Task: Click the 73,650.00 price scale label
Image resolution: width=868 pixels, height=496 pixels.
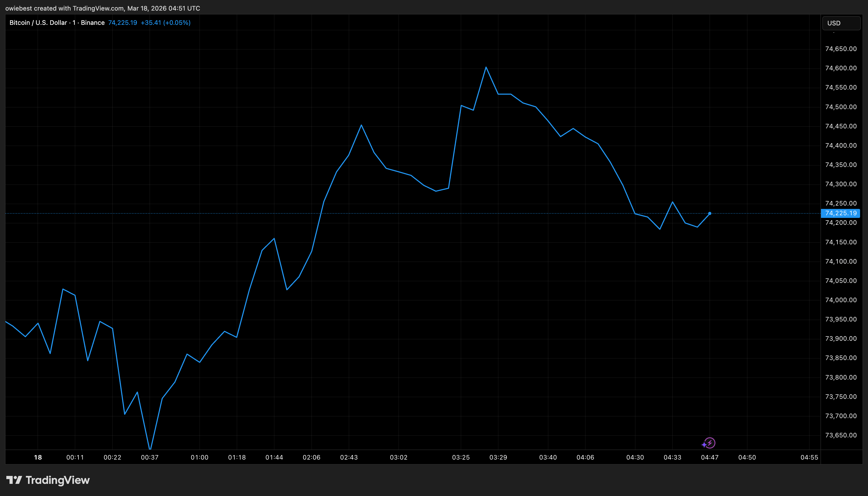Action: 841,435
